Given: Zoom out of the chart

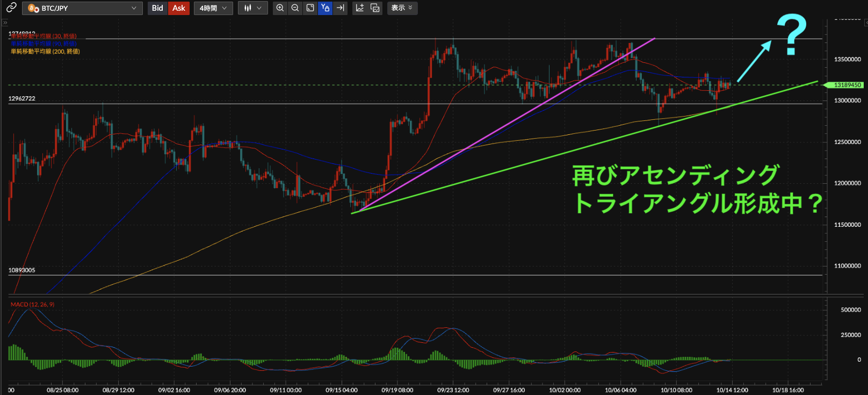Looking at the screenshot, I should pyautogui.click(x=295, y=8).
